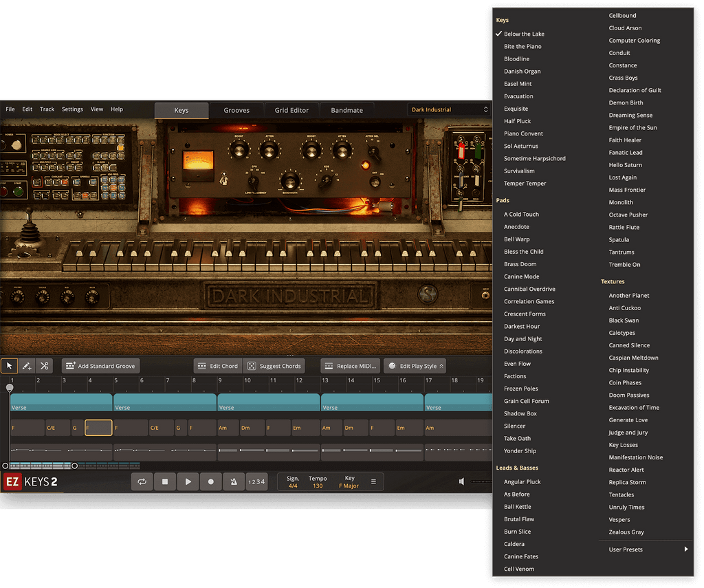The height and width of the screenshot is (588, 704).
Task: Select the pencil draw tool
Action: tap(27, 366)
